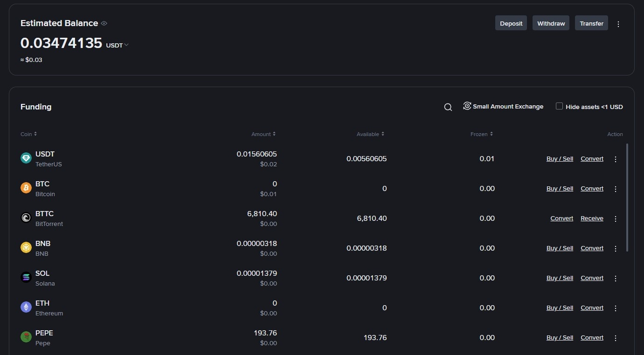Open more actions menu for PEPE row
This screenshot has height=355, width=644.
(616, 338)
